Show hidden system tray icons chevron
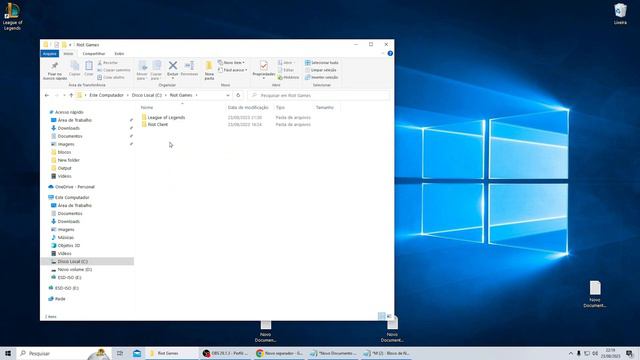 point(571,353)
